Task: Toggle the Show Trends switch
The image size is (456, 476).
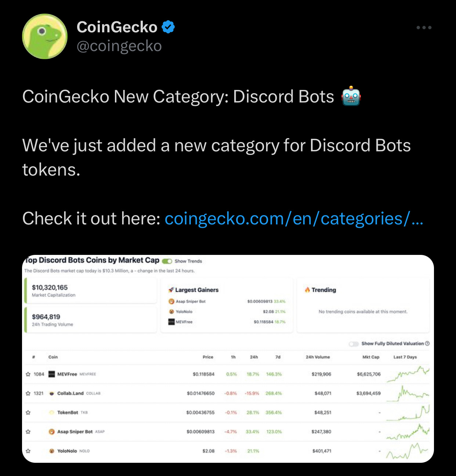Action: [167, 261]
